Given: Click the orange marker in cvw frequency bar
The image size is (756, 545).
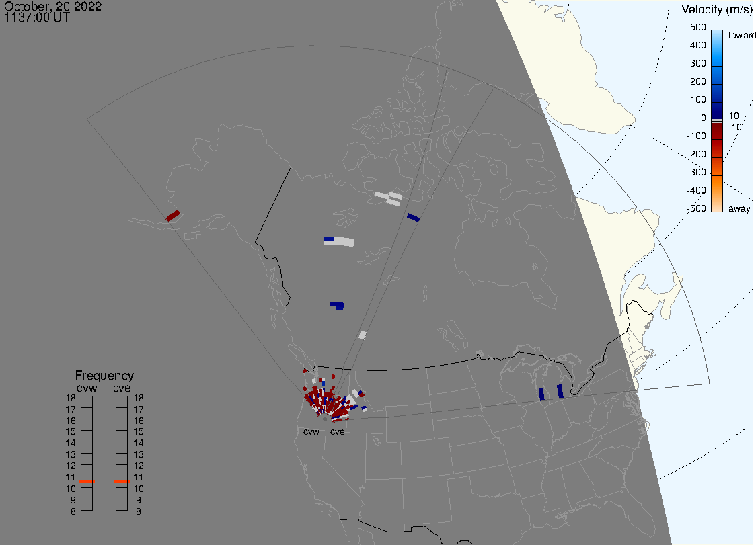Looking at the screenshot, I should tap(87, 481).
